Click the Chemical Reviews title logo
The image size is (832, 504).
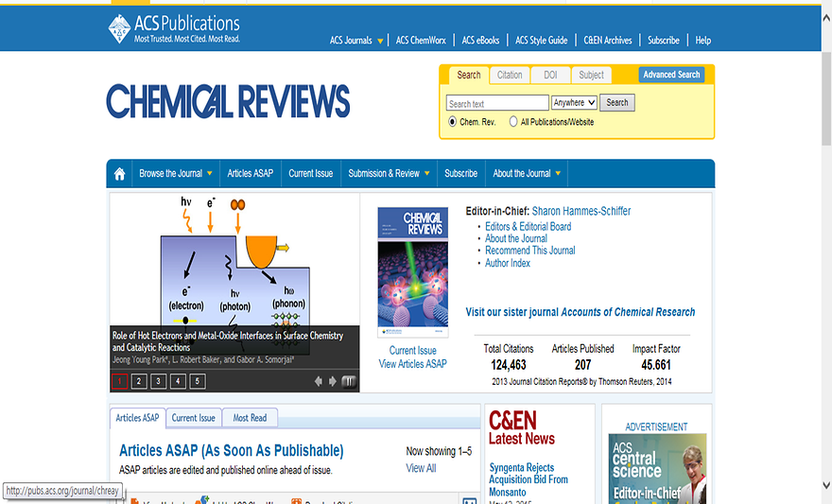click(228, 101)
